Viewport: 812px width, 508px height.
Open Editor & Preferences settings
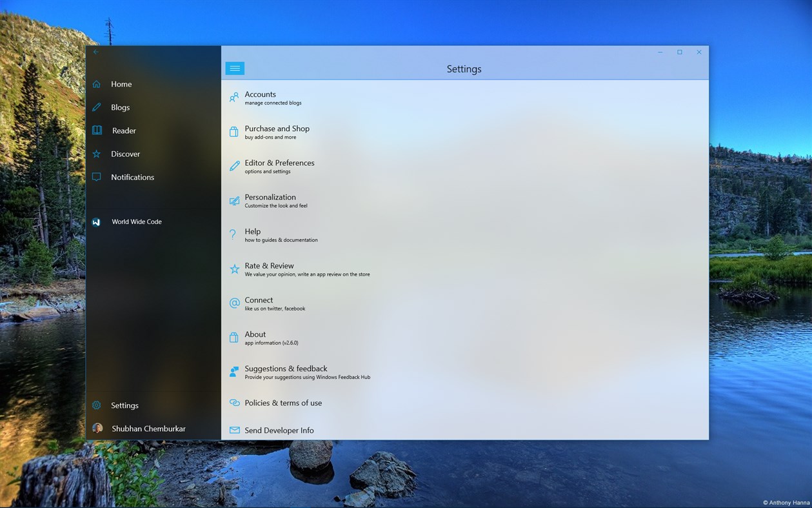279,166
